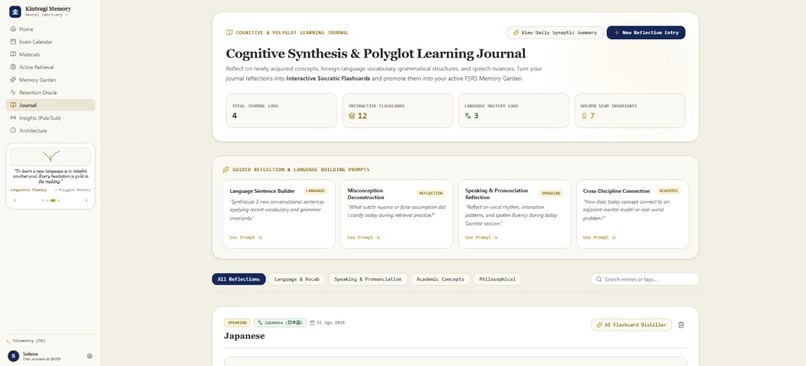The width and height of the screenshot is (806, 366).
Task: Click the LANGUAGE tag on Sentence Builder card
Action: pyautogui.click(x=316, y=191)
